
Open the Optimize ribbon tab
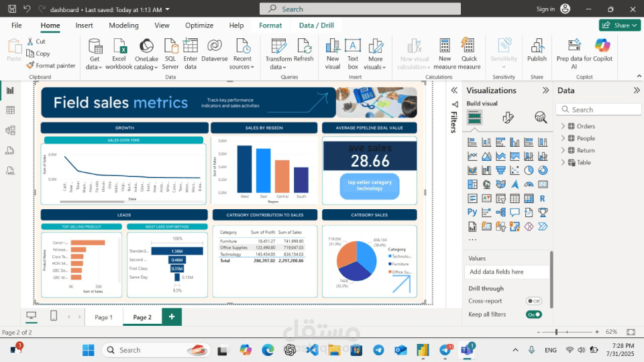199,25
